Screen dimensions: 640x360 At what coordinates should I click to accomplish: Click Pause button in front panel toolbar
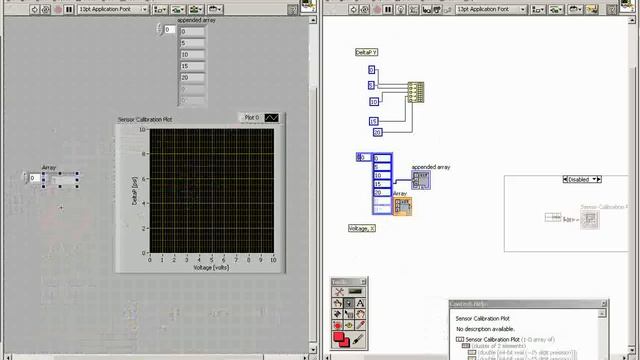[x=69, y=9]
